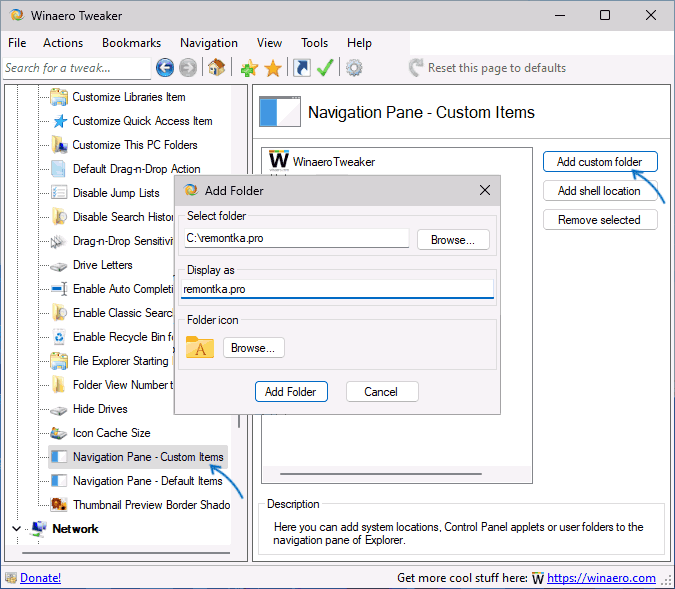
Task: Click the tree panel horizontal scrollbar
Action: 126,552
